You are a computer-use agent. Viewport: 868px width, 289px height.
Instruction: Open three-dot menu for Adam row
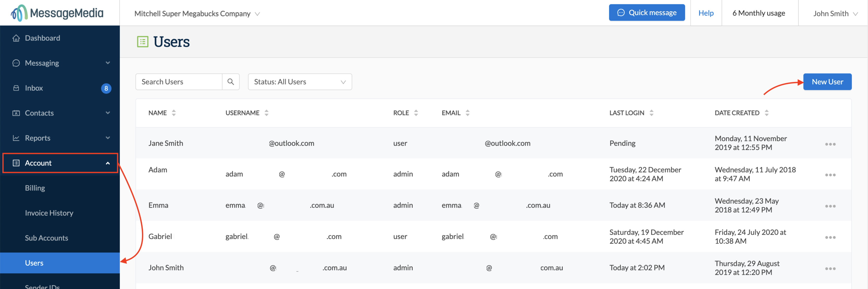tap(830, 175)
